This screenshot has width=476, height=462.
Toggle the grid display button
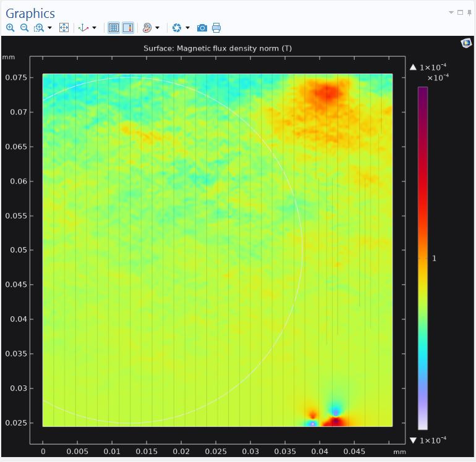click(x=114, y=28)
